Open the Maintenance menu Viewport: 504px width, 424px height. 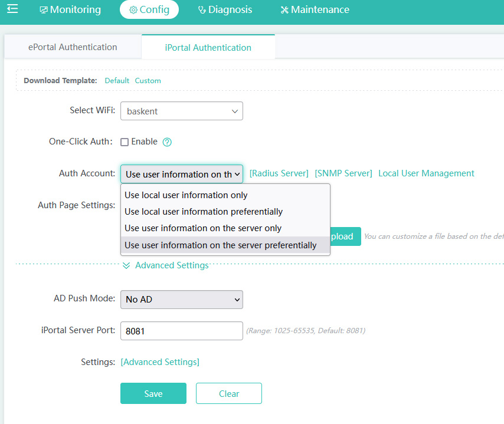click(x=315, y=10)
